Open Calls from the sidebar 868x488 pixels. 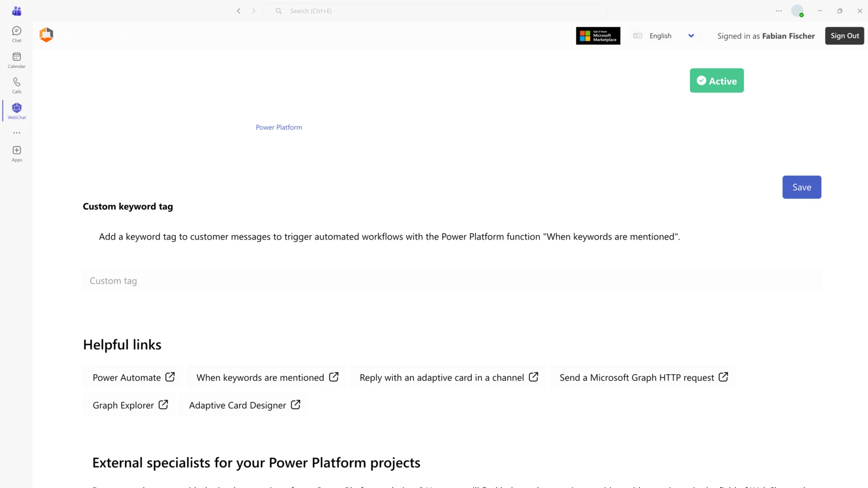click(x=16, y=85)
